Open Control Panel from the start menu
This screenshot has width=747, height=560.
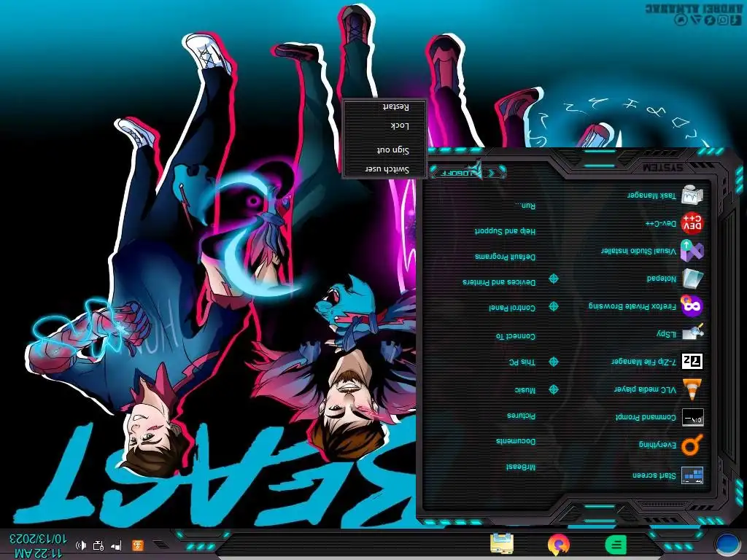click(x=512, y=308)
